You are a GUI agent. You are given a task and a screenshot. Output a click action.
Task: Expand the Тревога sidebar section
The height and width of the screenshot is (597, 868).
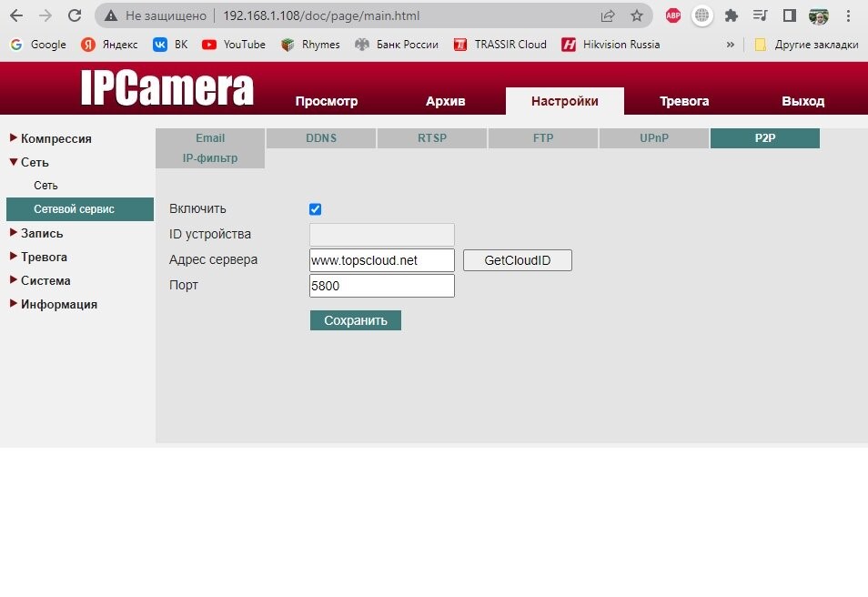[39, 257]
